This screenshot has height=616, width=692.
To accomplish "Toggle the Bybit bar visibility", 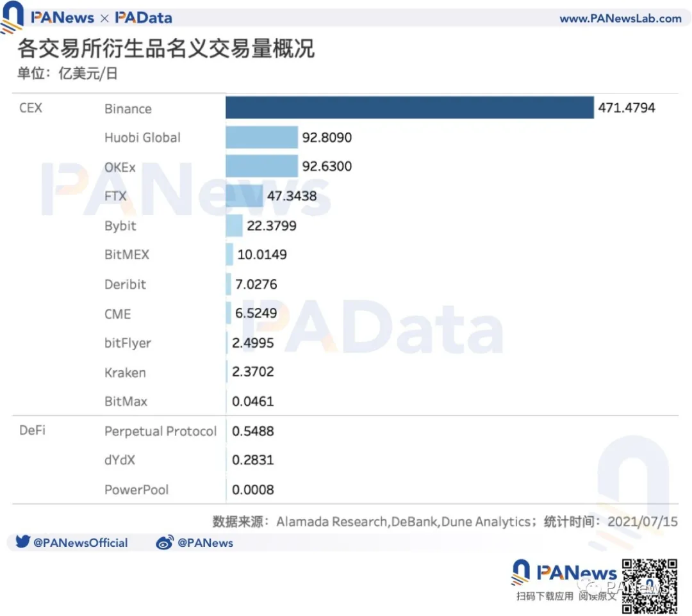I will [234, 225].
